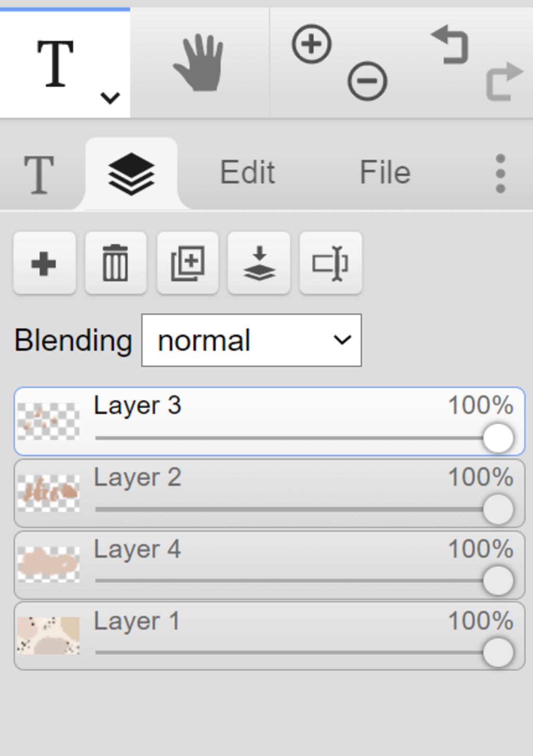Add a new layer with the plus button
533x756 pixels.
coord(44,263)
